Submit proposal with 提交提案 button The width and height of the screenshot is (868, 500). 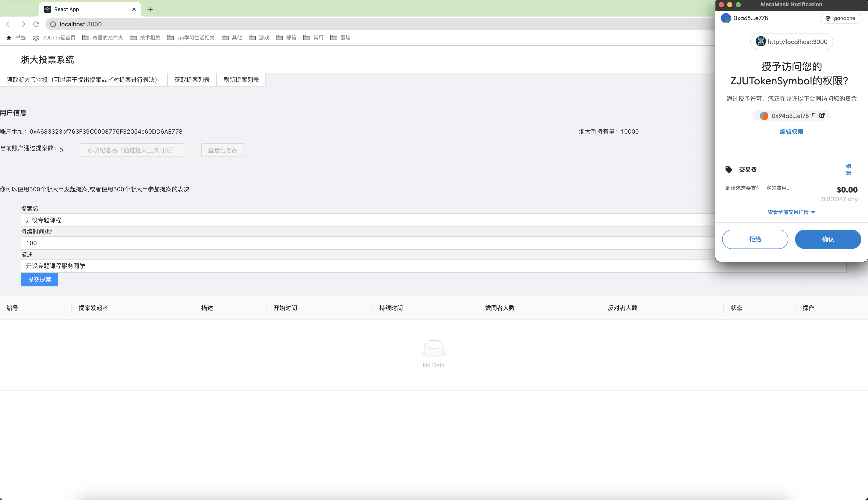pyautogui.click(x=39, y=279)
